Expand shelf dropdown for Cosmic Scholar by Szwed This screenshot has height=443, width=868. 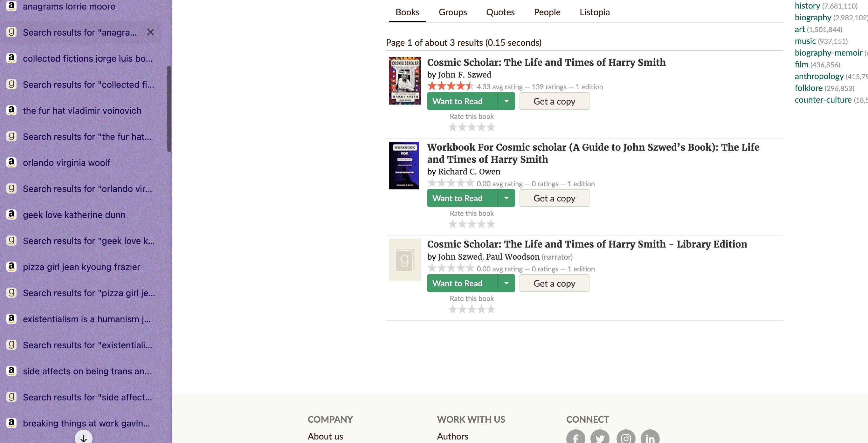point(506,101)
